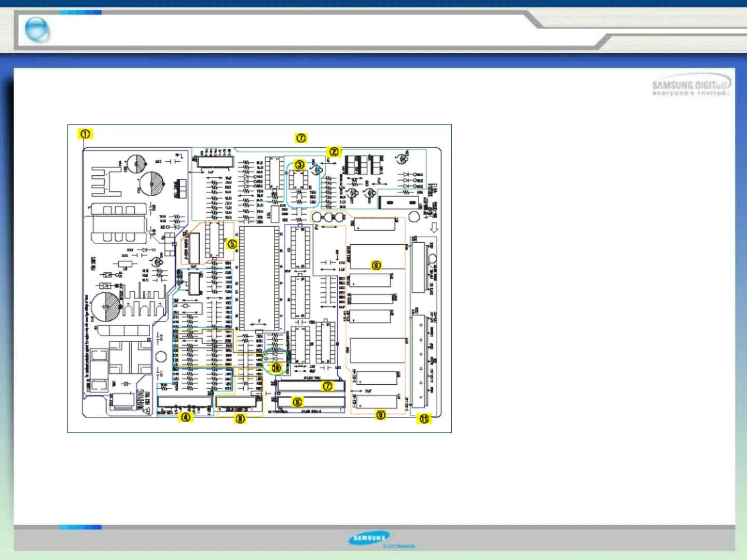
Task: Click the white down arrow on the PCB diagram
Action: pos(434,227)
